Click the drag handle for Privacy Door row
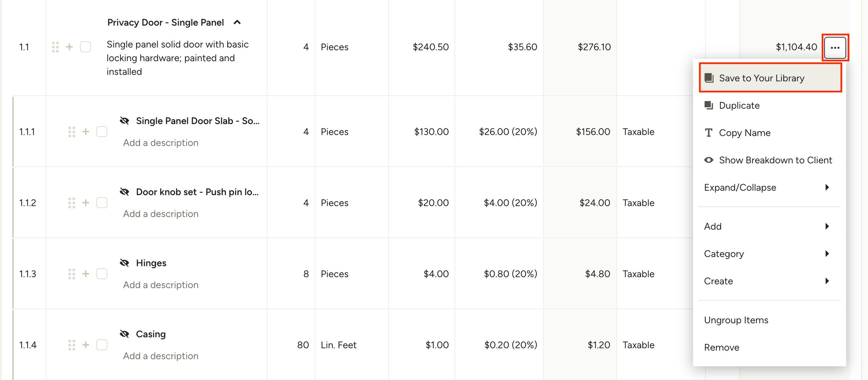The height and width of the screenshot is (380, 868). click(x=55, y=47)
